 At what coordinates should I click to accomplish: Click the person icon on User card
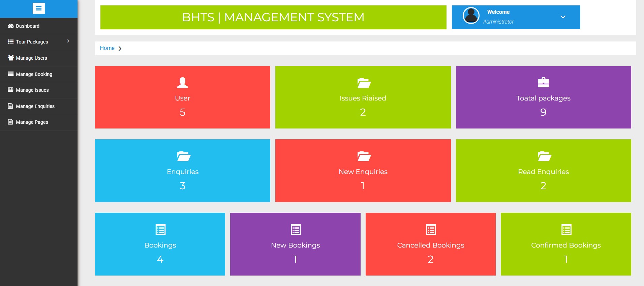pos(182,83)
